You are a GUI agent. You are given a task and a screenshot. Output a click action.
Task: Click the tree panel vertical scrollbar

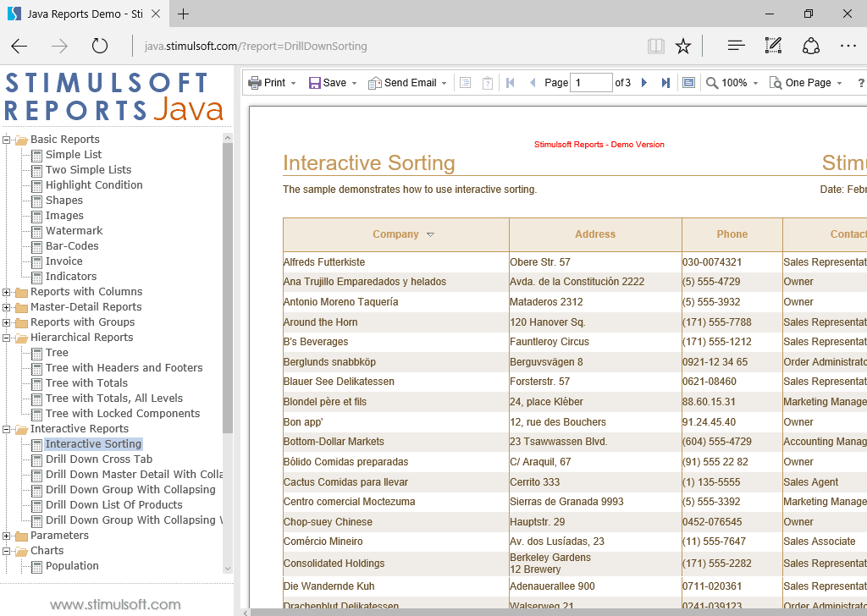click(x=228, y=288)
